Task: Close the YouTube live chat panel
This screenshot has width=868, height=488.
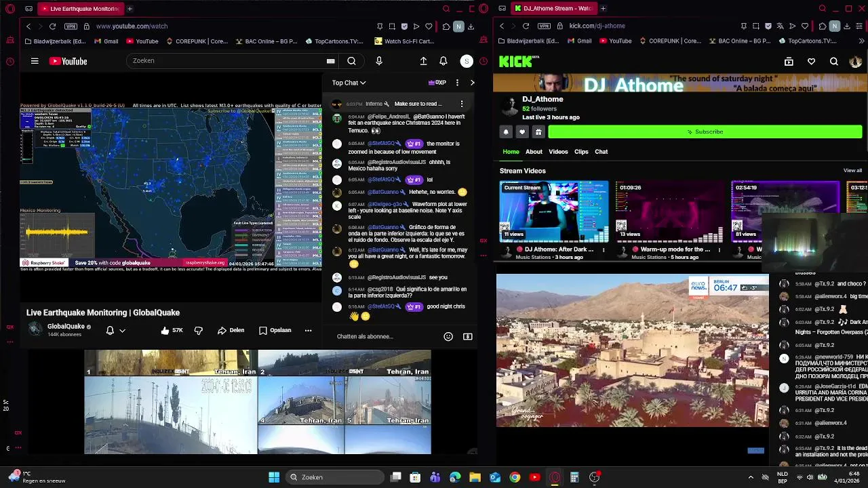Action: coord(473,83)
